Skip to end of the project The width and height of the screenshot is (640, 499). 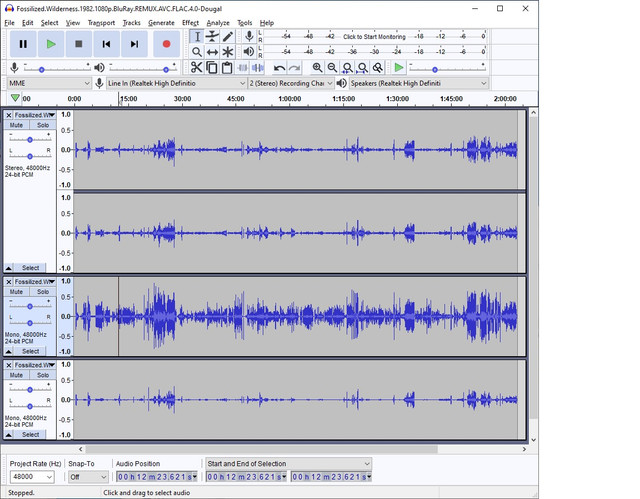(134, 44)
